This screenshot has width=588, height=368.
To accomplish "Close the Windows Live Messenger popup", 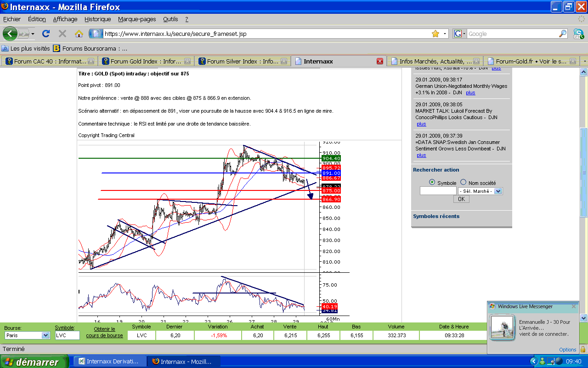I will 573,306.
